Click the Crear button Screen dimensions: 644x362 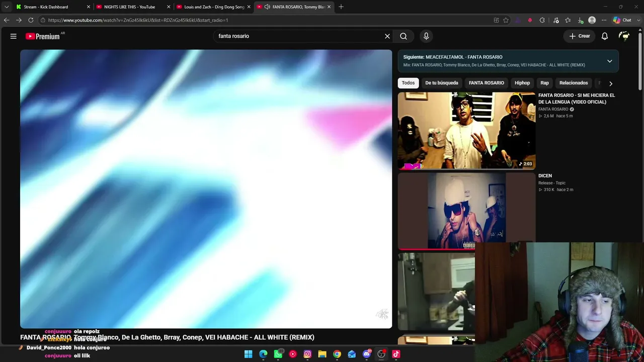pos(580,36)
